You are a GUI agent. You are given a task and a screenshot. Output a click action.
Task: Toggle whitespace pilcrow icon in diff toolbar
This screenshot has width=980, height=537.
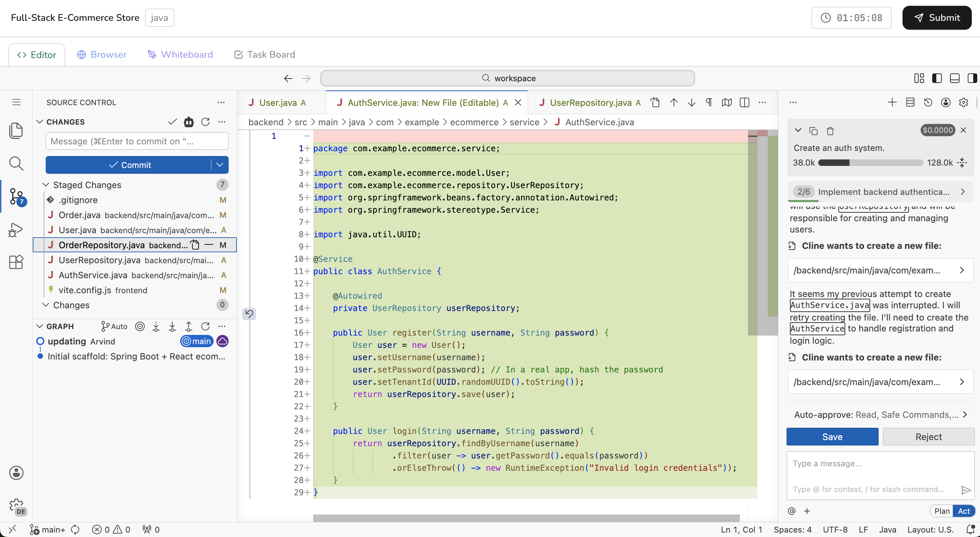pyautogui.click(x=709, y=102)
